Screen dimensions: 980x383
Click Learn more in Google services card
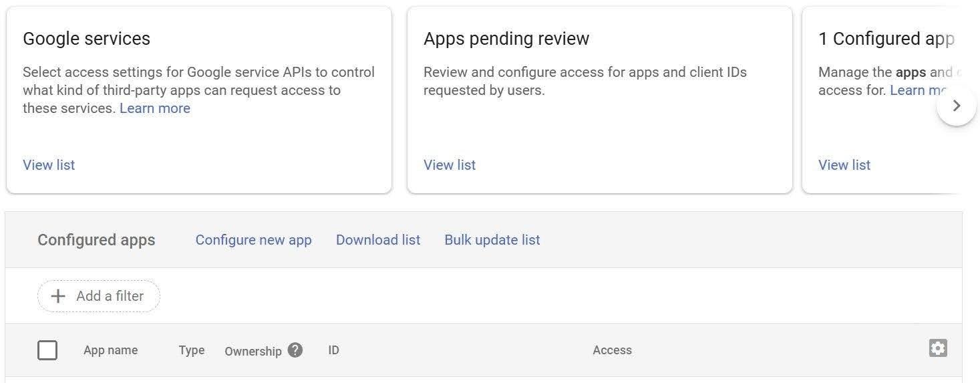tap(155, 108)
